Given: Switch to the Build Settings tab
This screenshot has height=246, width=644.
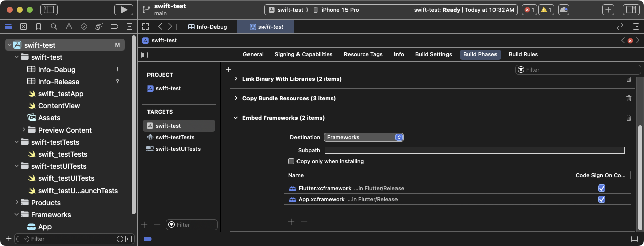Looking at the screenshot, I should (433, 54).
